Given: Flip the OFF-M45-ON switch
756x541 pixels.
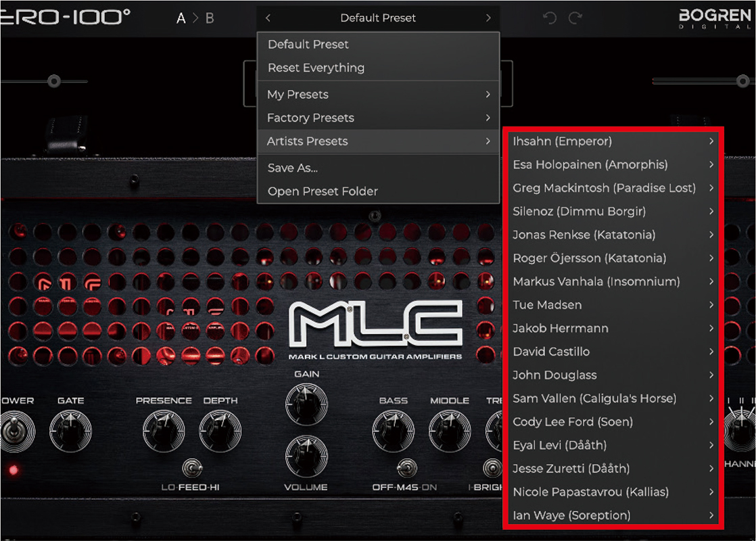Looking at the screenshot, I should click(406, 468).
